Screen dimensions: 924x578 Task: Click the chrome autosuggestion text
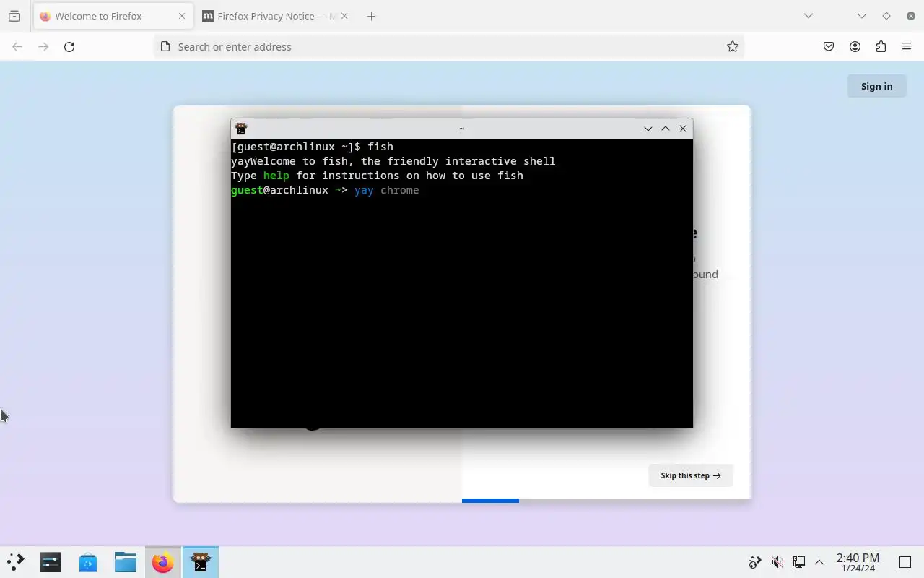[399, 190]
